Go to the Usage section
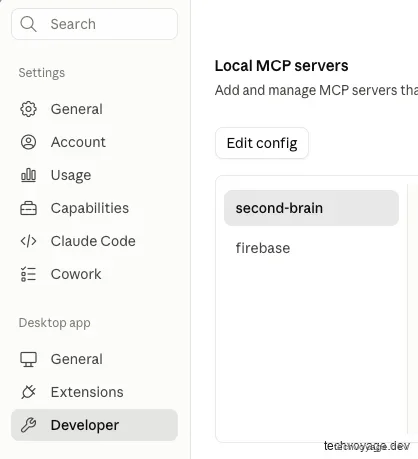This screenshot has height=459, width=418. click(x=94, y=175)
